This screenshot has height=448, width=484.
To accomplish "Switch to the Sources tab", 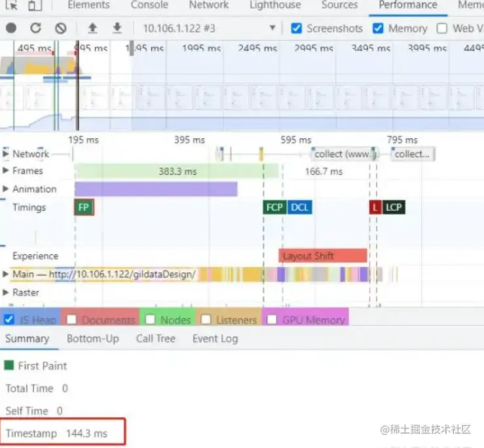I will point(339,5).
